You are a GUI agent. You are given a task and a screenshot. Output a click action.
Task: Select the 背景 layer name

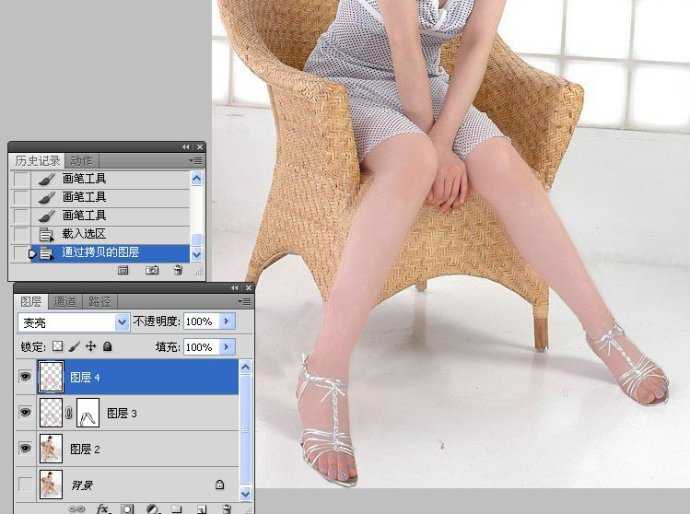click(x=82, y=485)
